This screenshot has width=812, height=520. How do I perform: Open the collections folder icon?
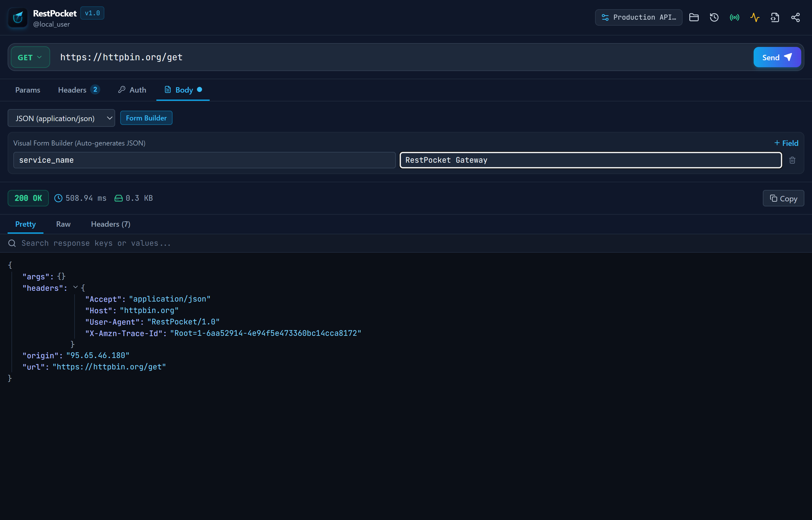[694, 17]
